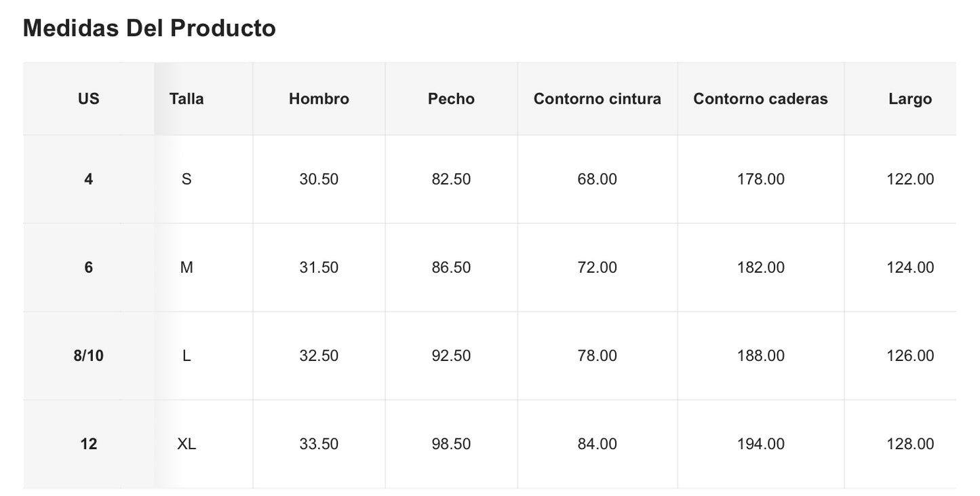The width and height of the screenshot is (980, 496).
Task: Click the Largo column header
Action: [910, 99]
